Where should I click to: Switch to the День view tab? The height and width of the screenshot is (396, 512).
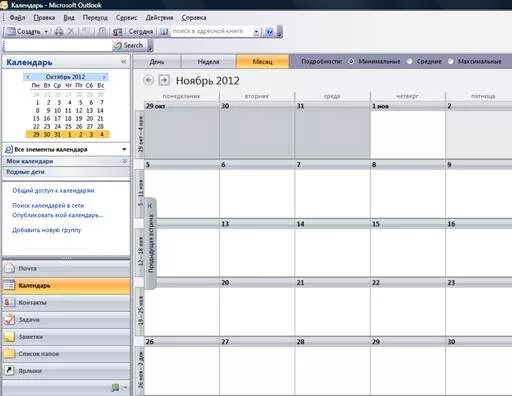point(157,62)
